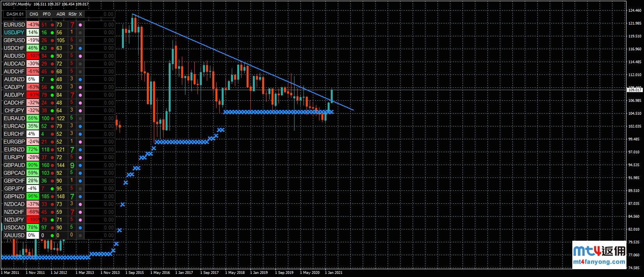Click the large green 9 in the GBPAUD row
Image resolution: width=644 pixels, height=277 pixels.
pyautogui.click(x=72, y=165)
